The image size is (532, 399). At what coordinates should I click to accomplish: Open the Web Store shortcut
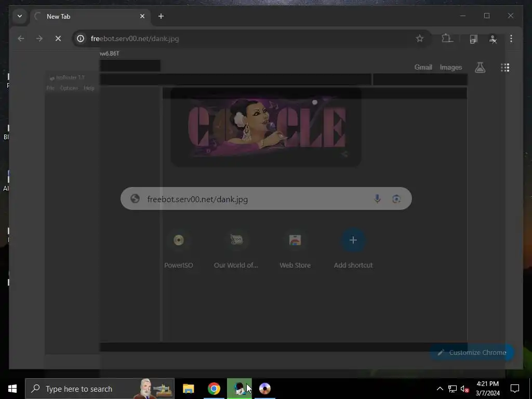295,248
